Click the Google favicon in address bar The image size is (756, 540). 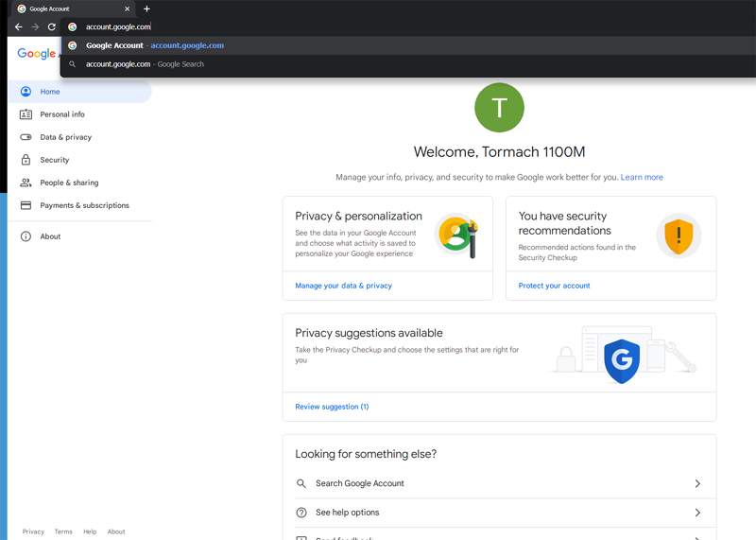(x=73, y=27)
